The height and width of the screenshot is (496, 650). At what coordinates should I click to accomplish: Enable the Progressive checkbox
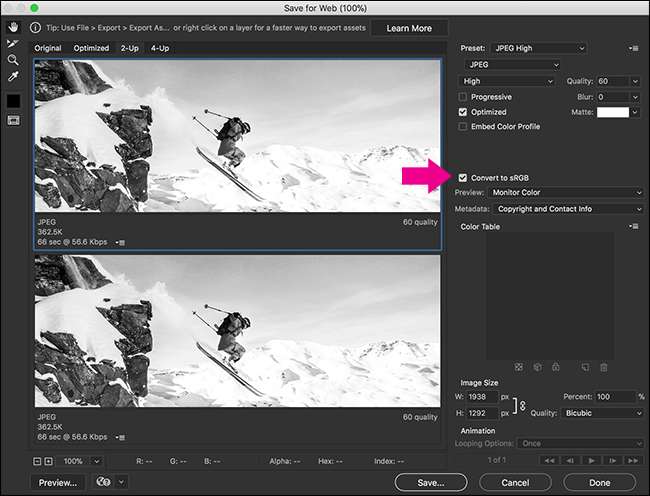point(463,97)
